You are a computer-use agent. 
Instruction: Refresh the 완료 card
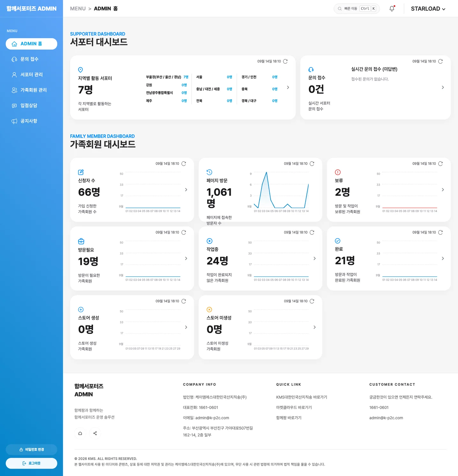pyautogui.click(x=440, y=232)
